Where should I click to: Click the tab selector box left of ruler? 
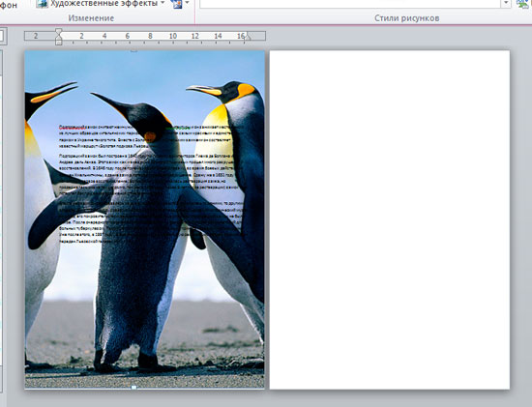tap(1, 37)
